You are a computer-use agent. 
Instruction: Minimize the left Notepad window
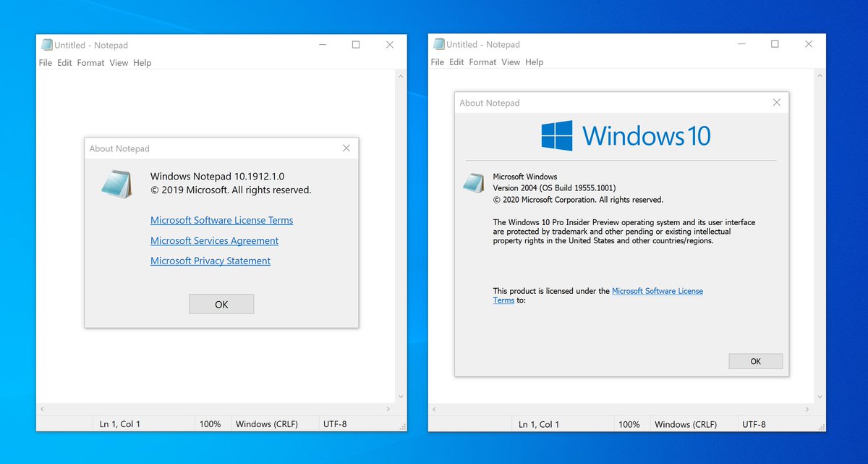point(323,45)
